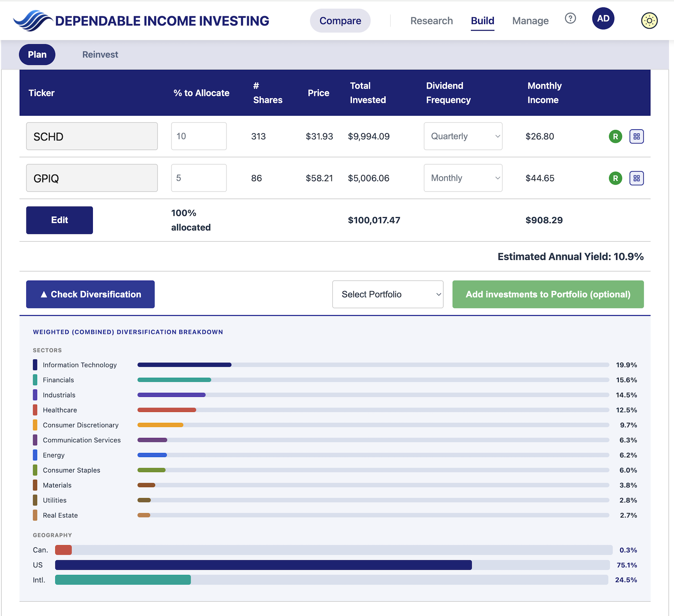Click the Information Technology color swatch
The width and height of the screenshot is (674, 616).
click(35, 365)
